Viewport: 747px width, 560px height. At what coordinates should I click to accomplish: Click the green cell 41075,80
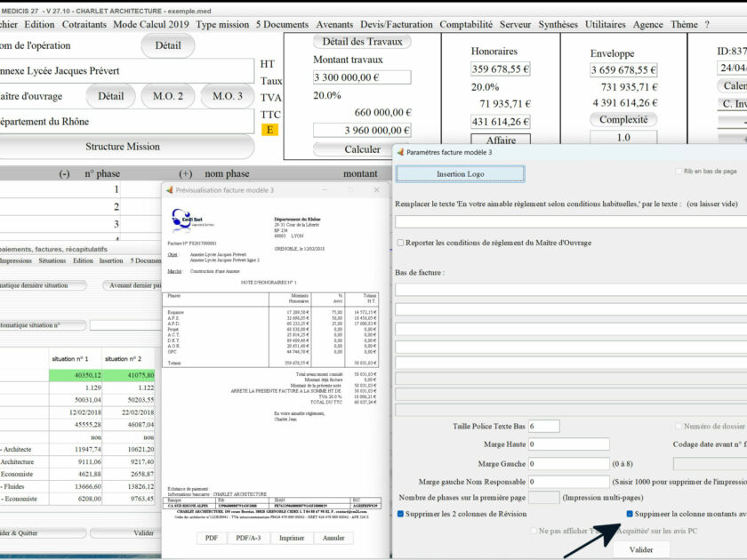(x=129, y=375)
